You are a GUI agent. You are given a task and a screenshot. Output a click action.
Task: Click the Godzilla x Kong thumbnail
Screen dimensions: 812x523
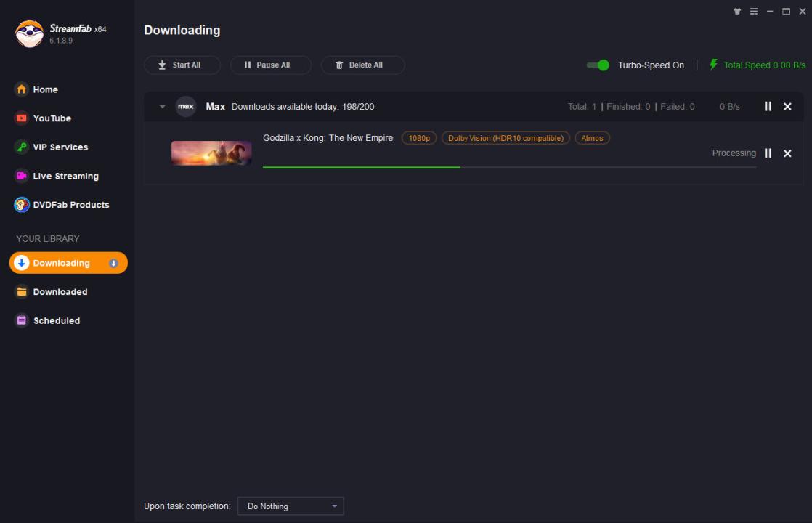(x=211, y=153)
